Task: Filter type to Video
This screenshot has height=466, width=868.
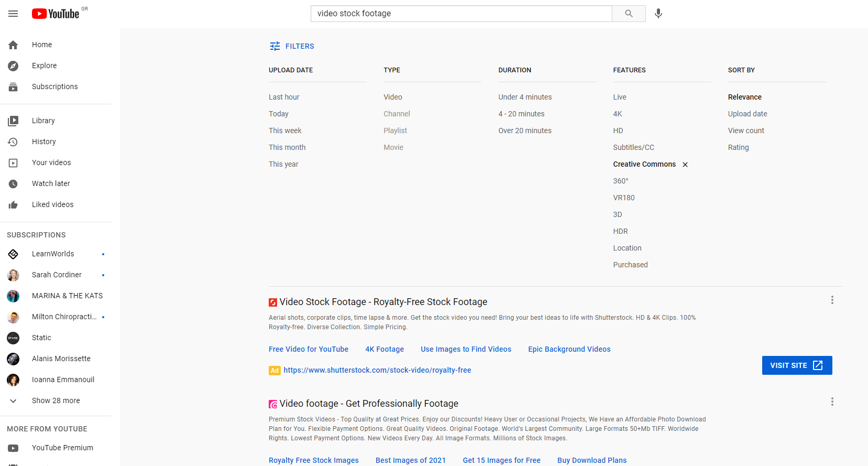Action: (x=393, y=97)
